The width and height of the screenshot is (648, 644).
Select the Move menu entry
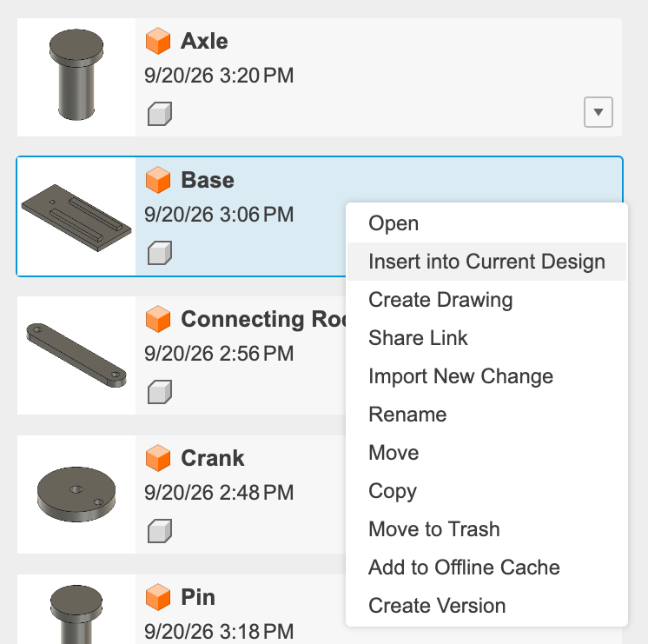click(486, 453)
